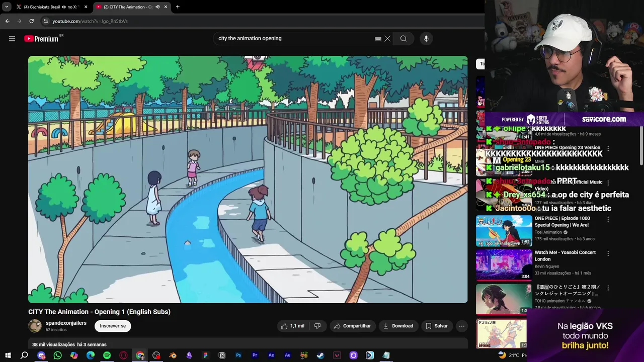
Task: Open Microsoft Edge from taskbar
Action: [91, 355]
